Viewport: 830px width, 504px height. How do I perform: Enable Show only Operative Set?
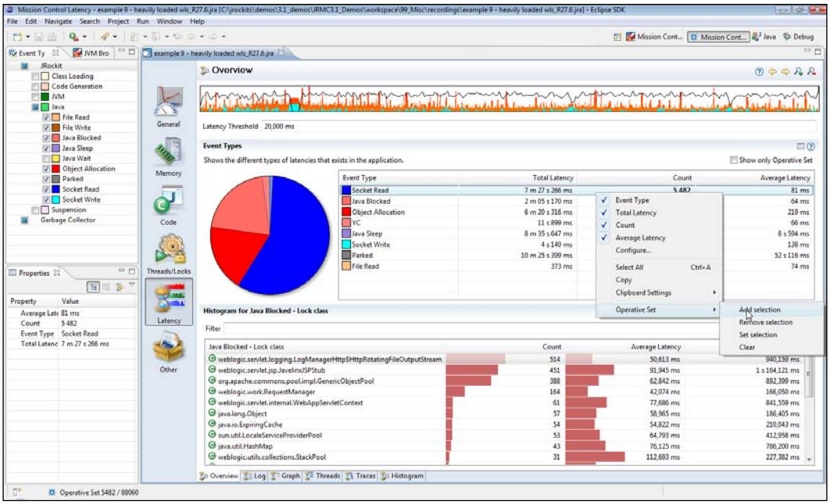click(734, 160)
